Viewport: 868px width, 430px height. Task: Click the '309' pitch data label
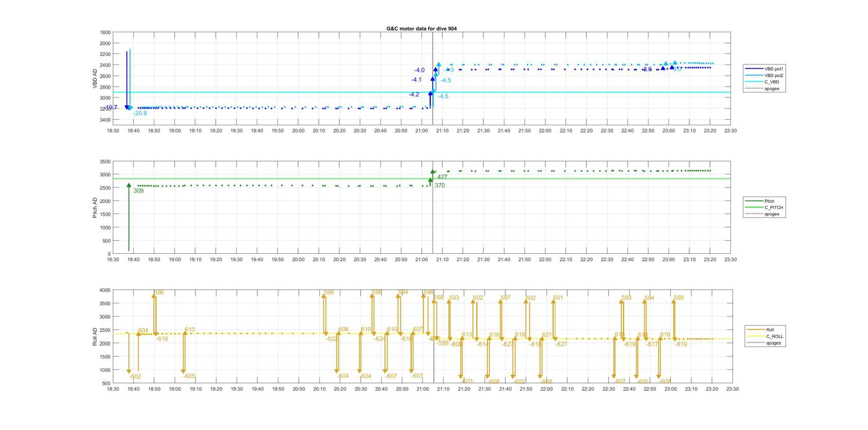click(x=139, y=191)
